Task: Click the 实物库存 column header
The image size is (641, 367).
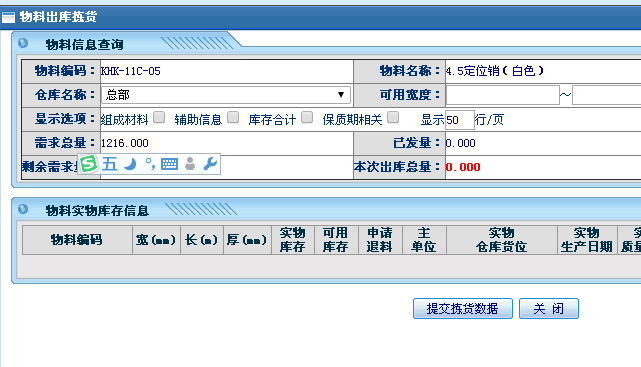Action: 293,240
